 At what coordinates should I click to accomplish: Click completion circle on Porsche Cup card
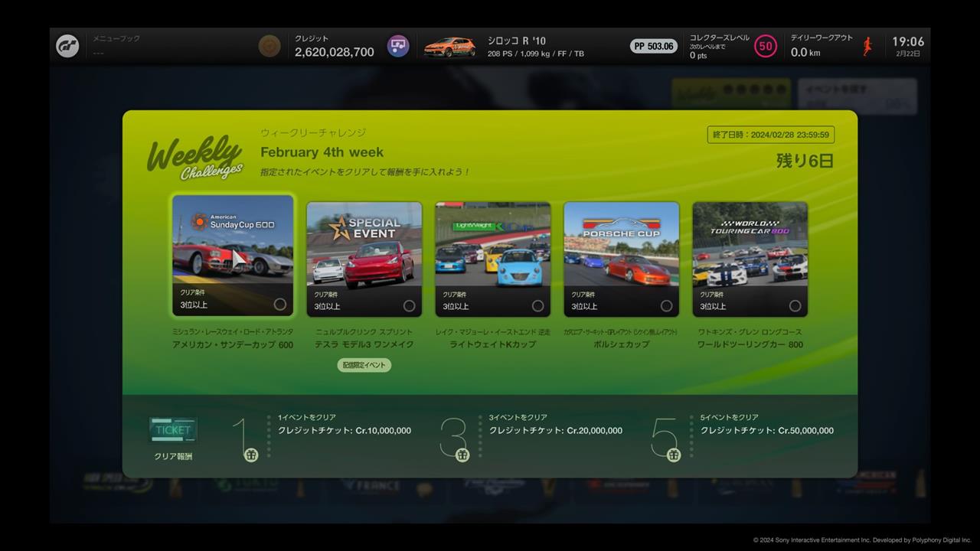tap(667, 306)
